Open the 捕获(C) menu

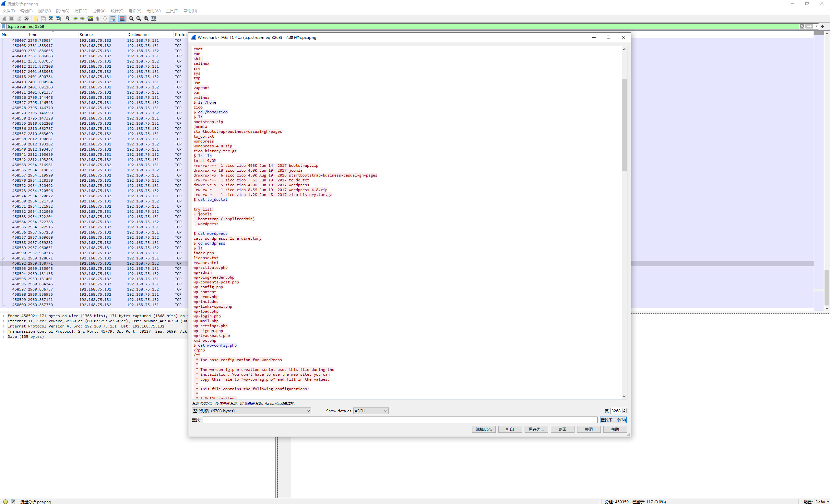[x=81, y=11]
